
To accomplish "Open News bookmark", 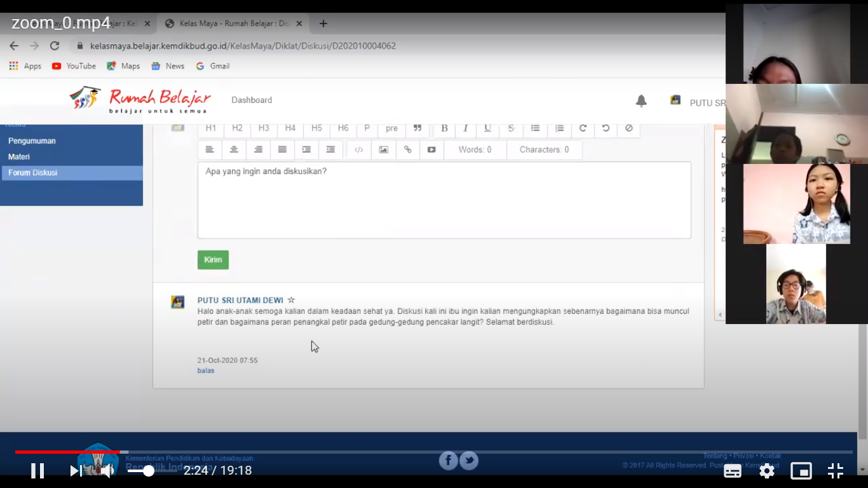I will [x=168, y=66].
